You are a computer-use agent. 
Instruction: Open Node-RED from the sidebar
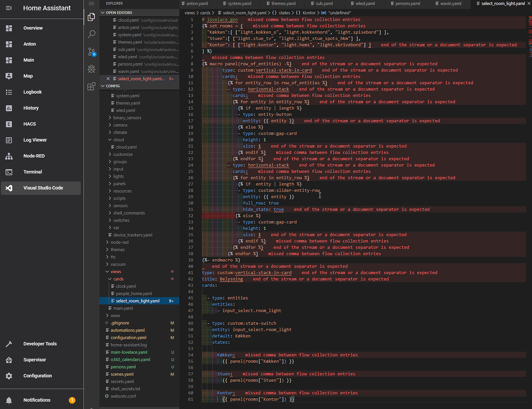34,156
